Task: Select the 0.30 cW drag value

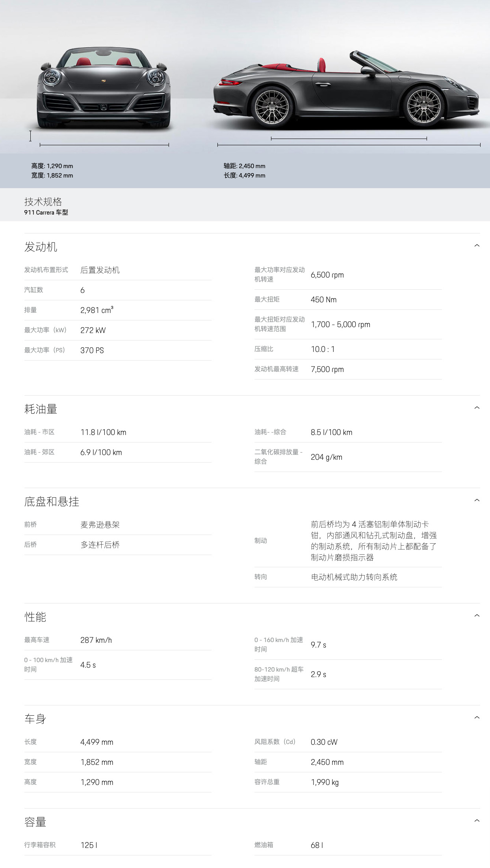Action: click(324, 742)
